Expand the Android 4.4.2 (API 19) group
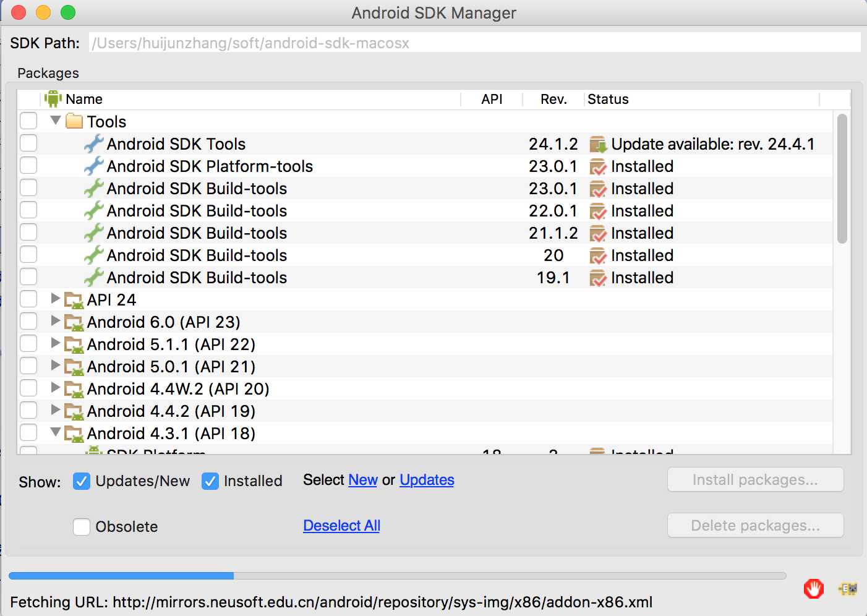Image resolution: width=867 pixels, height=616 pixels. pyautogui.click(x=56, y=410)
